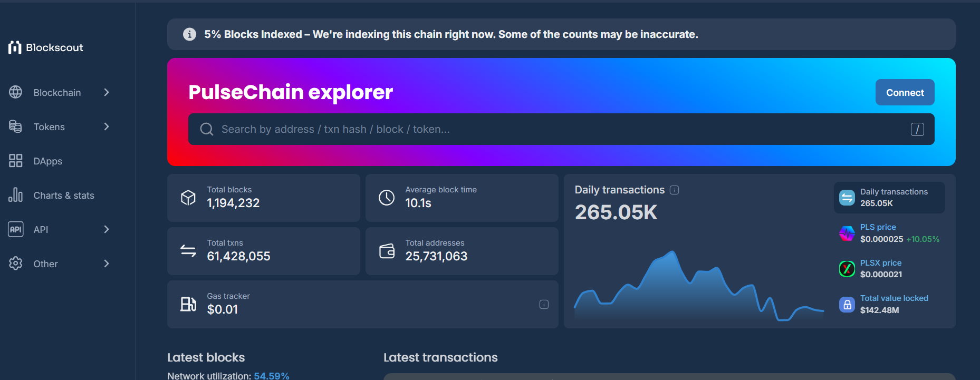
Task: Expand the Other menu chevron
Action: coord(107,264)
